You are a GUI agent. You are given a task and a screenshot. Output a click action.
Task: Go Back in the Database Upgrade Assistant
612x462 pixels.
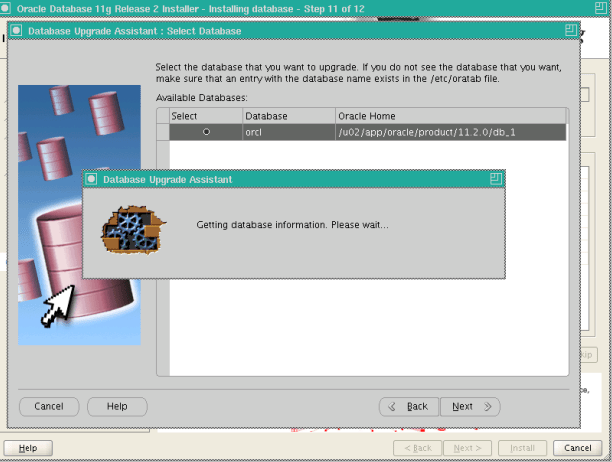pos(409,407)
